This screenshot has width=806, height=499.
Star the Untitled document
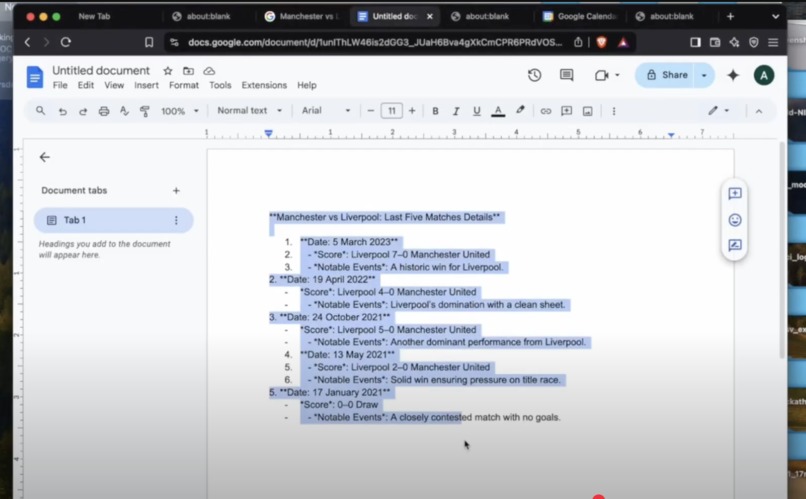(x=168, y=71)
